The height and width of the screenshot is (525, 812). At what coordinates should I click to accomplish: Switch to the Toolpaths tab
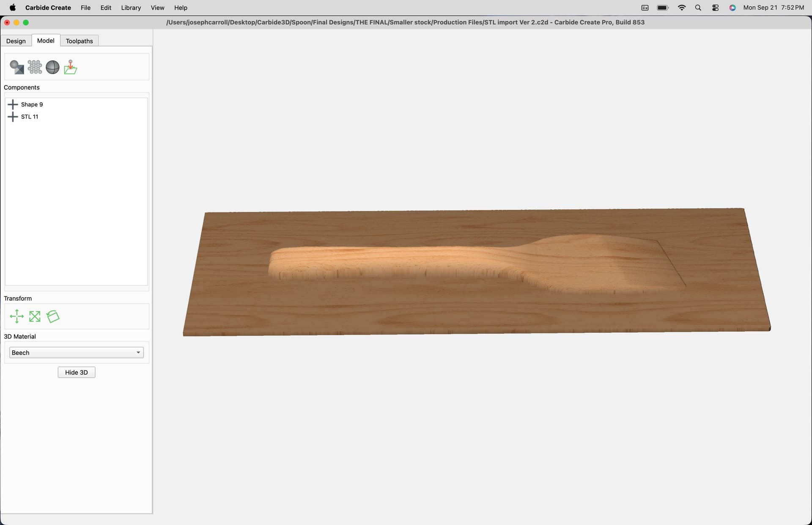click(80, 41)
